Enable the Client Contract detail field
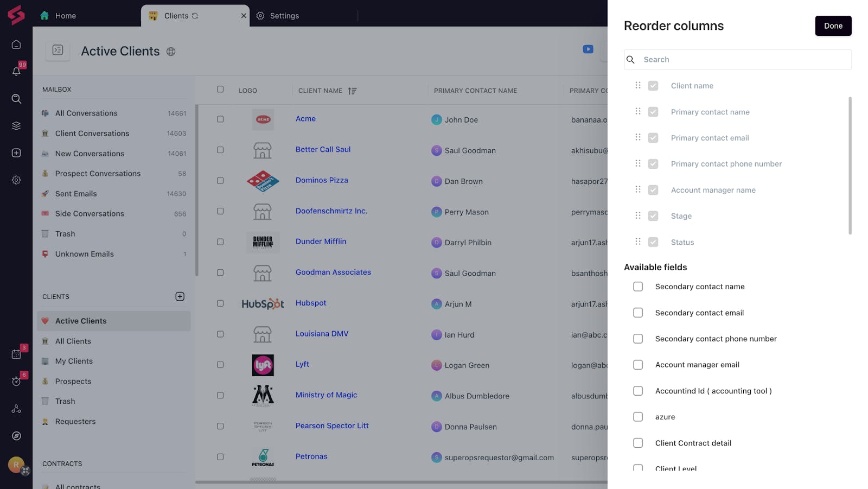This screenshot has width=868, height=489. click(638, 443)
